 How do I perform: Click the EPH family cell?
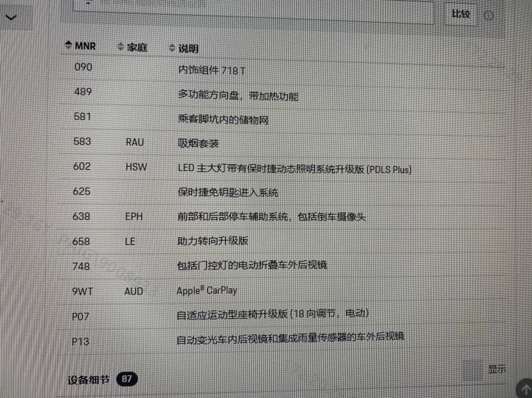coord(134,216)
